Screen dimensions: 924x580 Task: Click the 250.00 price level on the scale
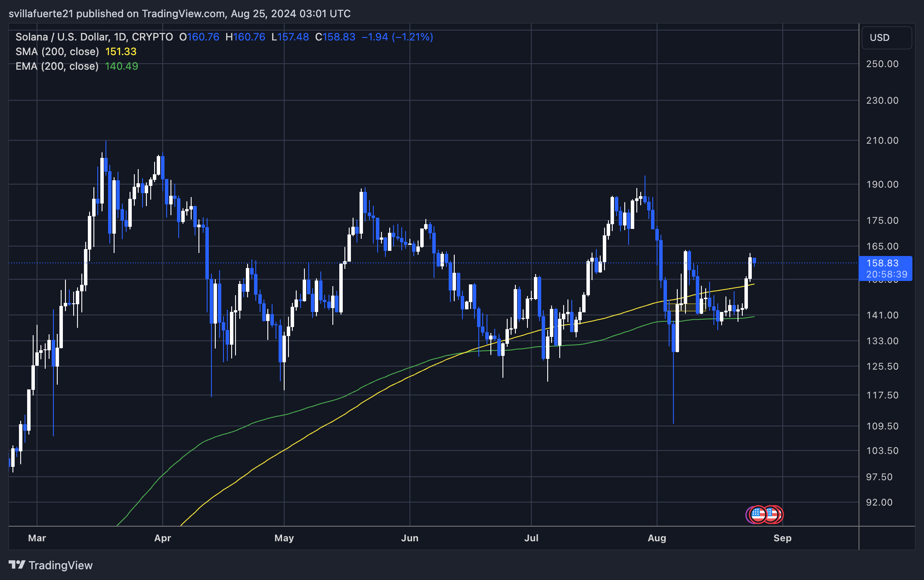tap(882, 64)
